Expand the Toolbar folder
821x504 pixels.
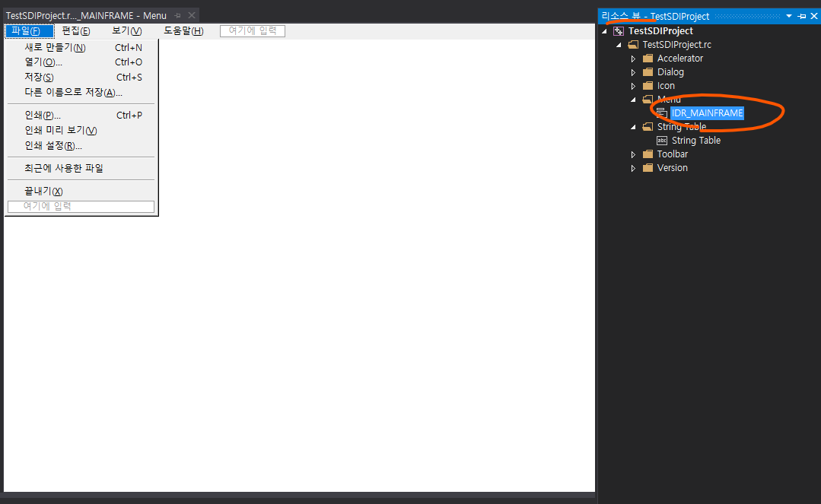tap(633, 154)
